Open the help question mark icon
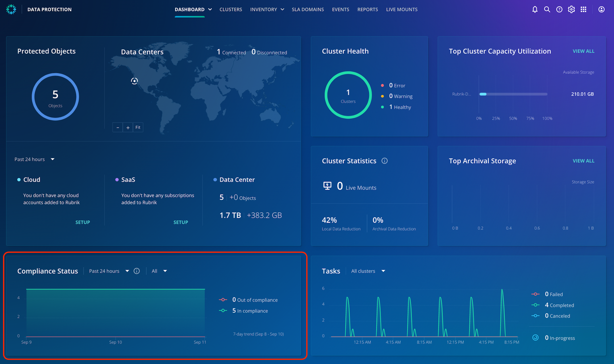 point(559,9)
